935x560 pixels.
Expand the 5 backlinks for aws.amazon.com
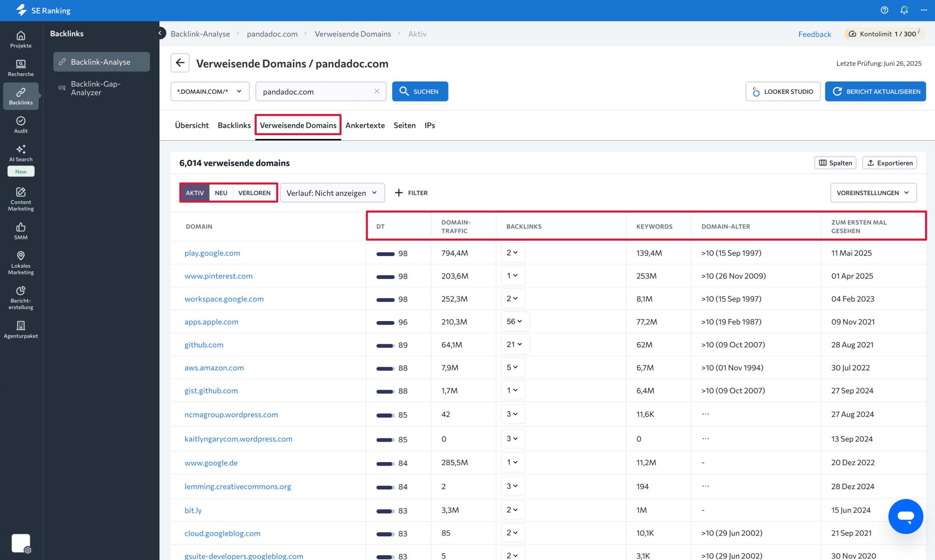click(x=512, y=367)
